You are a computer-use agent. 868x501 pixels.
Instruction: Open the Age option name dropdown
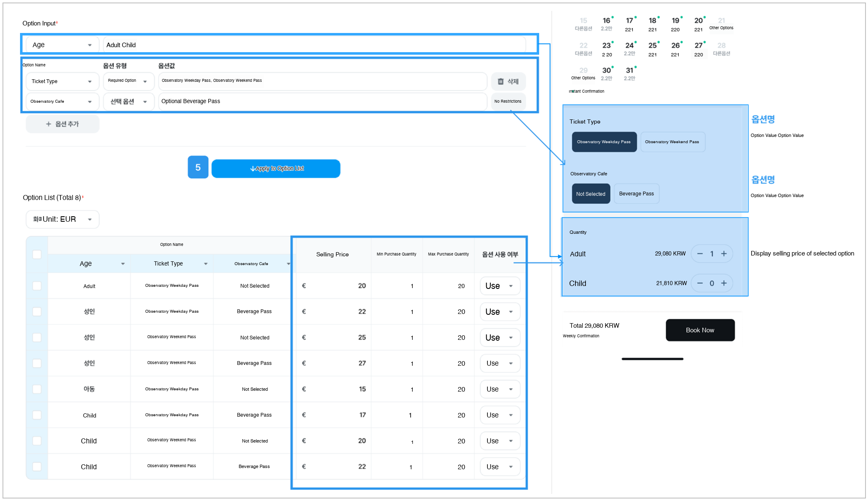[x=63, y=45]
